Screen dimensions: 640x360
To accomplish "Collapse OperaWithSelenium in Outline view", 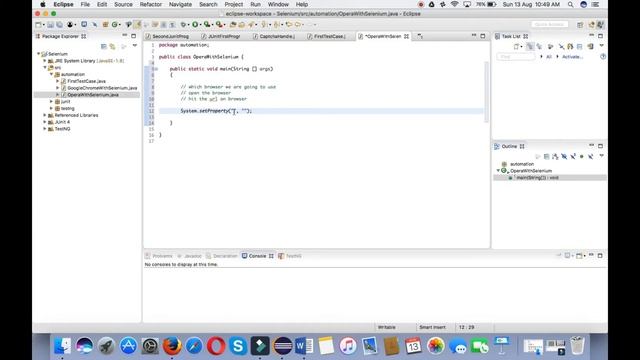I will tap(498, 171).
